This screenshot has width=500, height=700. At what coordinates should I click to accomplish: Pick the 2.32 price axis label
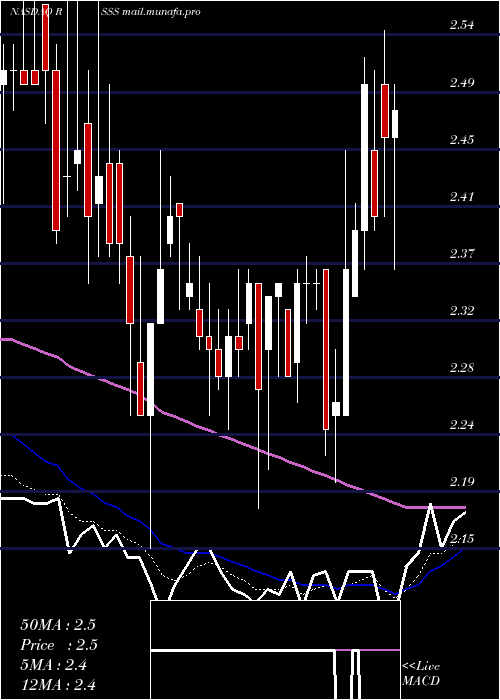461,310
